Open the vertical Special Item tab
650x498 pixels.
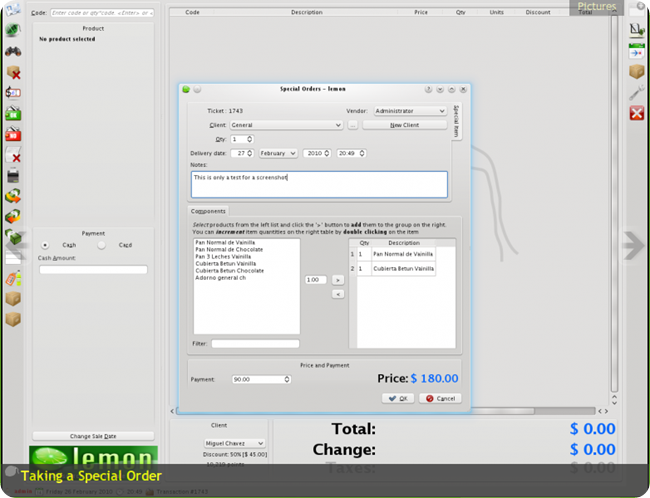456,121
